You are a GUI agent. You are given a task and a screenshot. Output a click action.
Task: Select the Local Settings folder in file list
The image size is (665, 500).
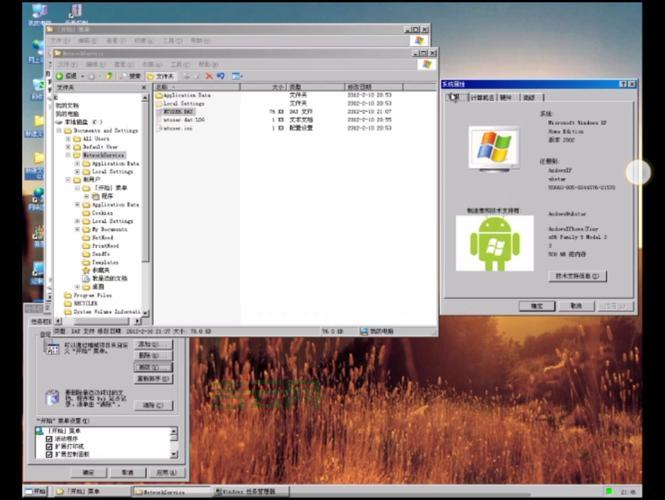click(180, 103)
